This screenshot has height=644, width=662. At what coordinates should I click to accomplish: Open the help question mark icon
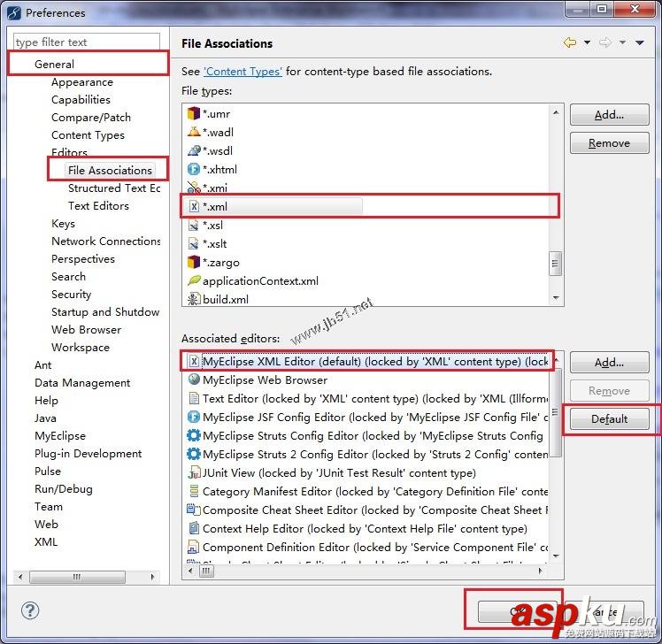(30, 610)
